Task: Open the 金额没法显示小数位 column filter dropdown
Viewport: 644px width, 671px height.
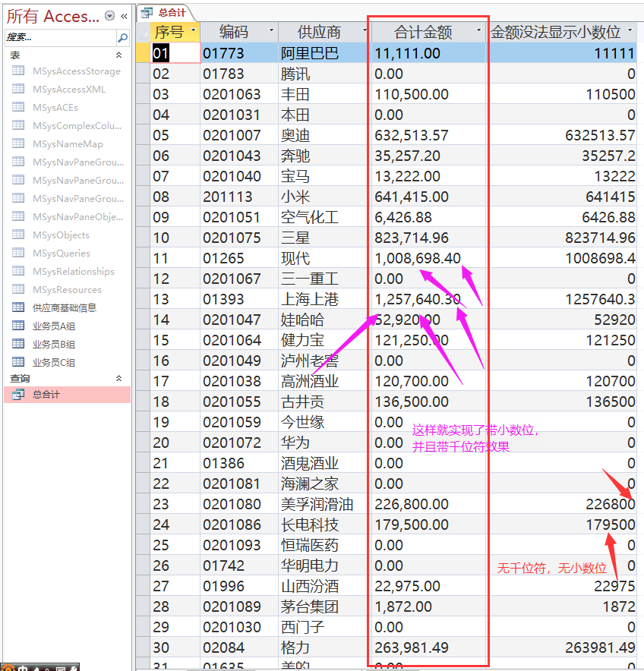Action: coord(630,30)
